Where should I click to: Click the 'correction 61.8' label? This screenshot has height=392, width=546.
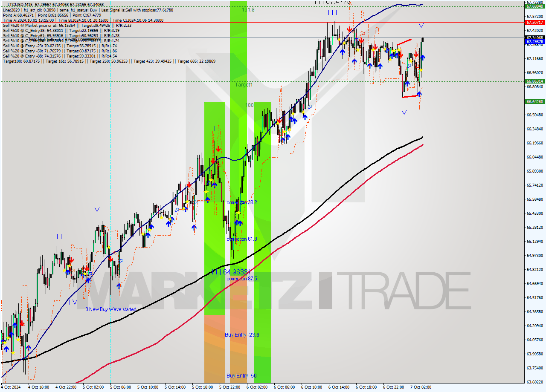(x=241, y=239)
